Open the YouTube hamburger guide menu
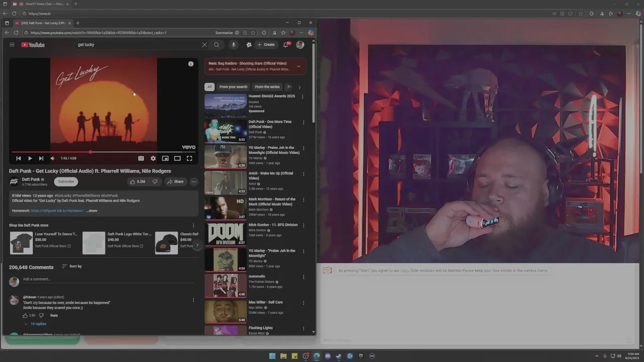644x362 pixels. (12, 45)
